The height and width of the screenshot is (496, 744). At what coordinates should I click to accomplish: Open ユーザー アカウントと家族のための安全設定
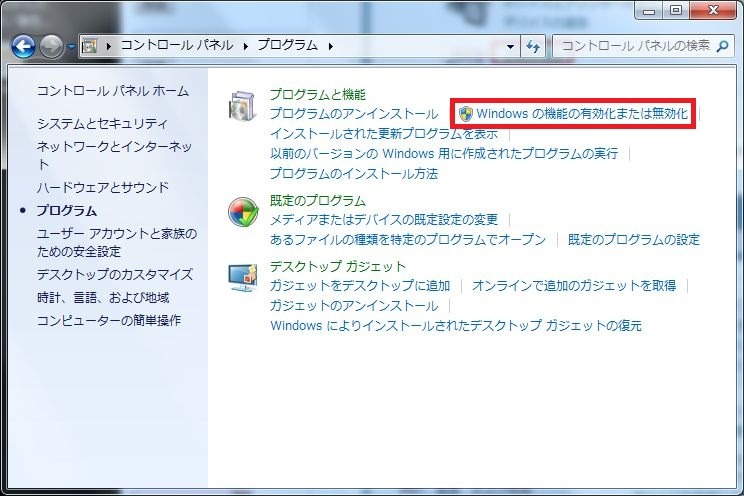point(117,242)
